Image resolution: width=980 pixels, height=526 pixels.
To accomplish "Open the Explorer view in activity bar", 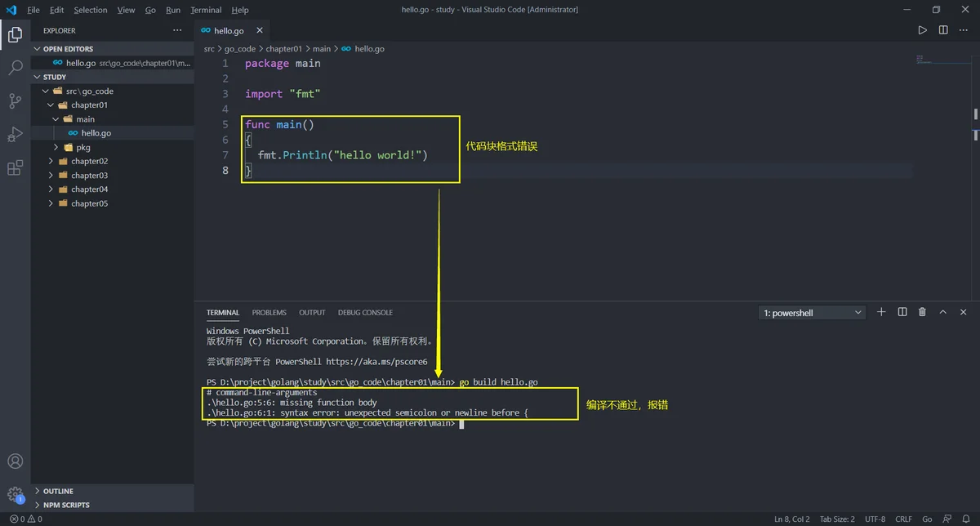I will coord(15,34).
